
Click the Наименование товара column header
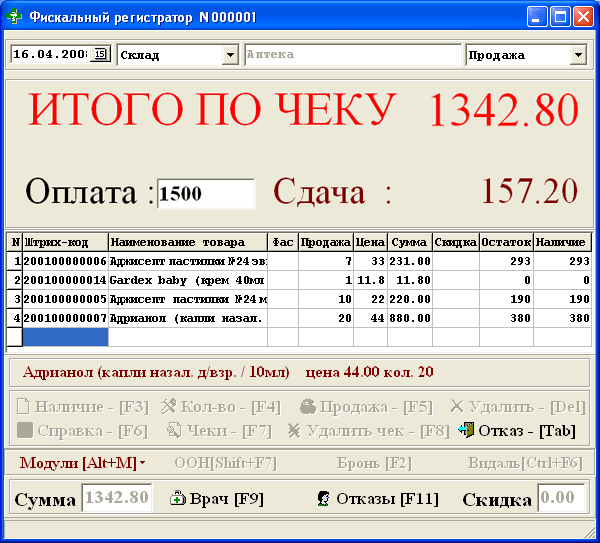click(187, 242)
